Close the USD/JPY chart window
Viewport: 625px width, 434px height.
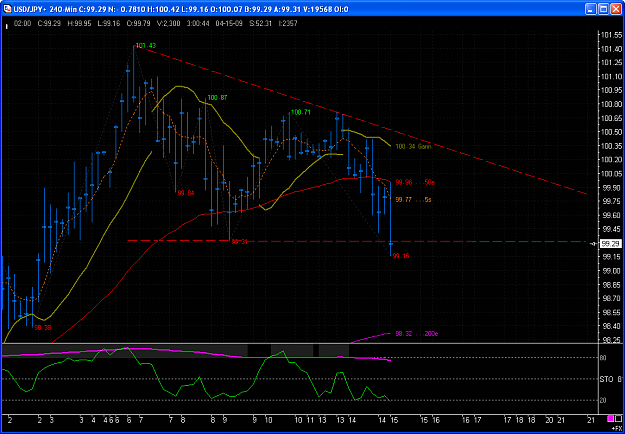(616, 8)
